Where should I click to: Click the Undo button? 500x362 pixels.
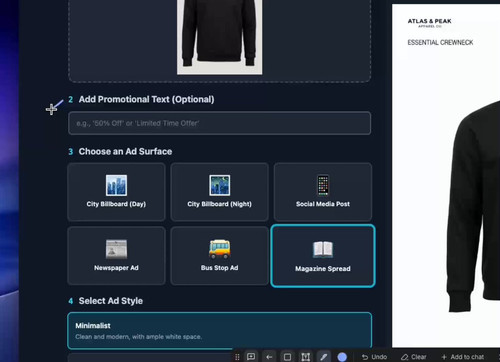[375, 357]
